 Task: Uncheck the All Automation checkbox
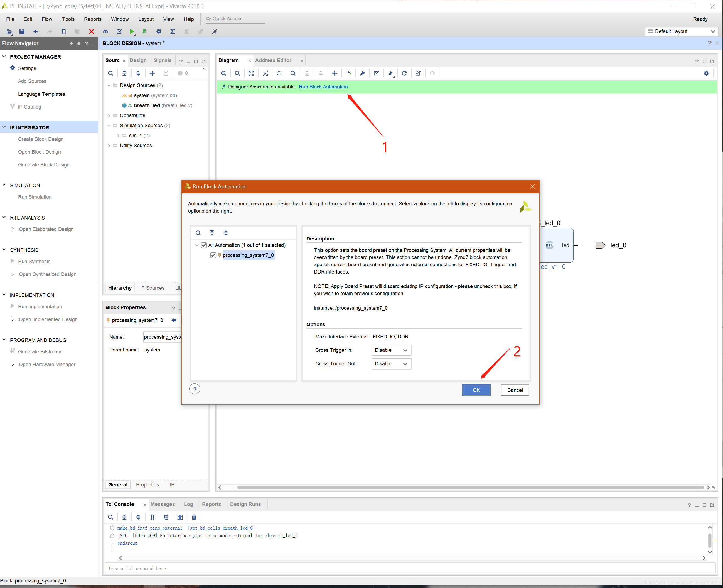[x=204, y=245]
